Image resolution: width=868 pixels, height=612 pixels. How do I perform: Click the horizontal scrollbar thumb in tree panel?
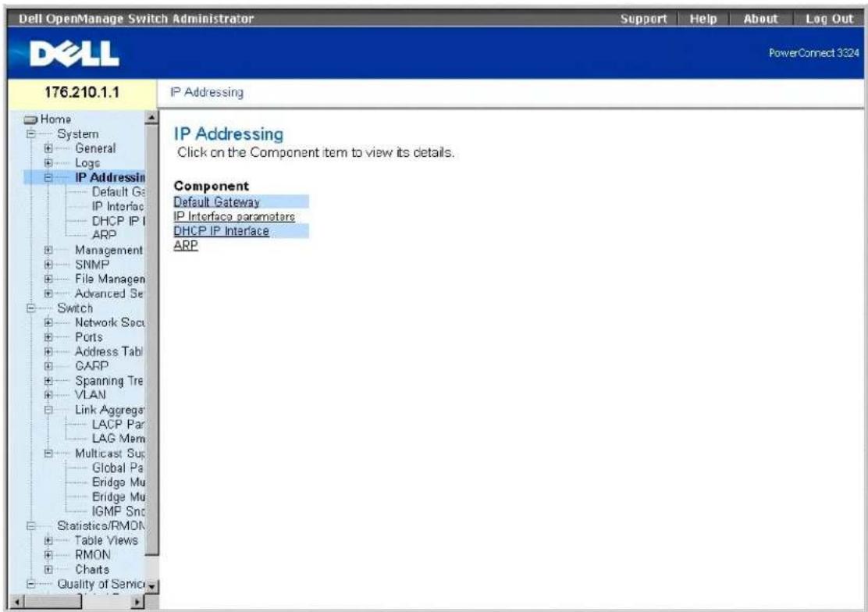53,602
